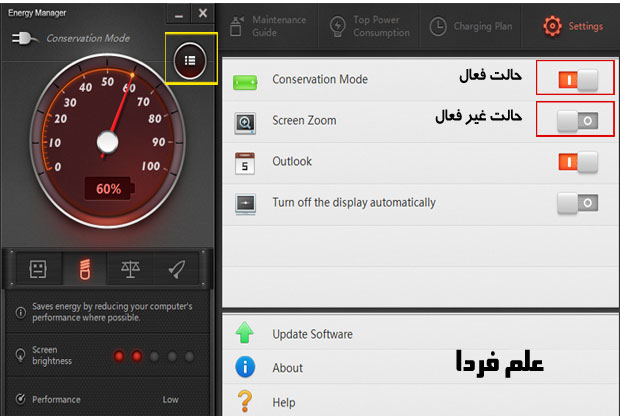Expand the list menu button beside the gauge
Image resolution: width=620 pixels, height=420 pixels.
[190, 62]
